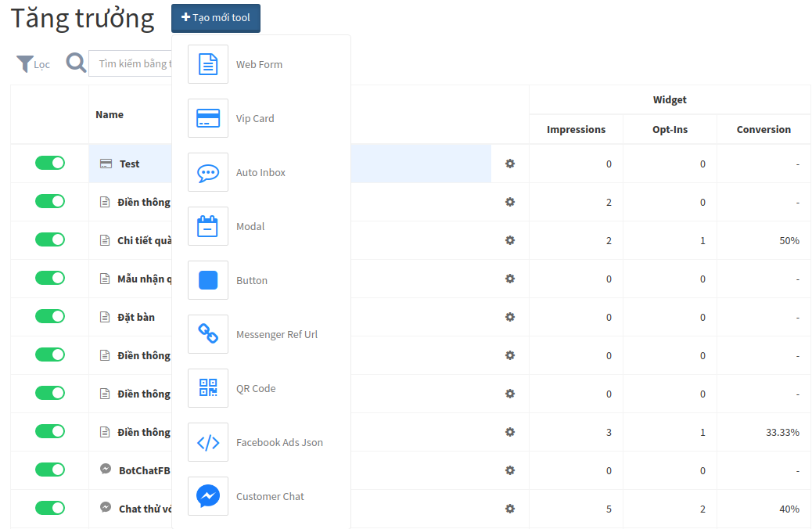Choose the blue Button tool icon

[x=207, y=280]
